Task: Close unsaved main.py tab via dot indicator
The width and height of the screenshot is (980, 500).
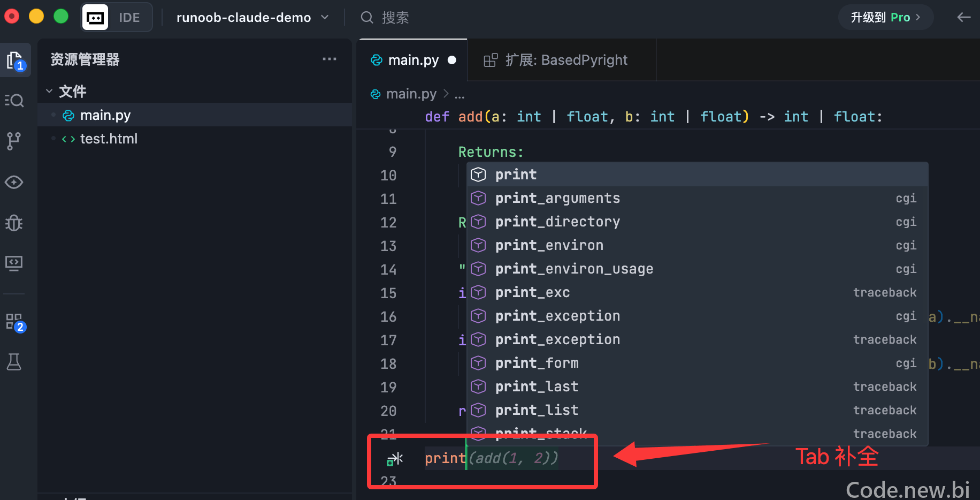Action: (x=452, y=60)
